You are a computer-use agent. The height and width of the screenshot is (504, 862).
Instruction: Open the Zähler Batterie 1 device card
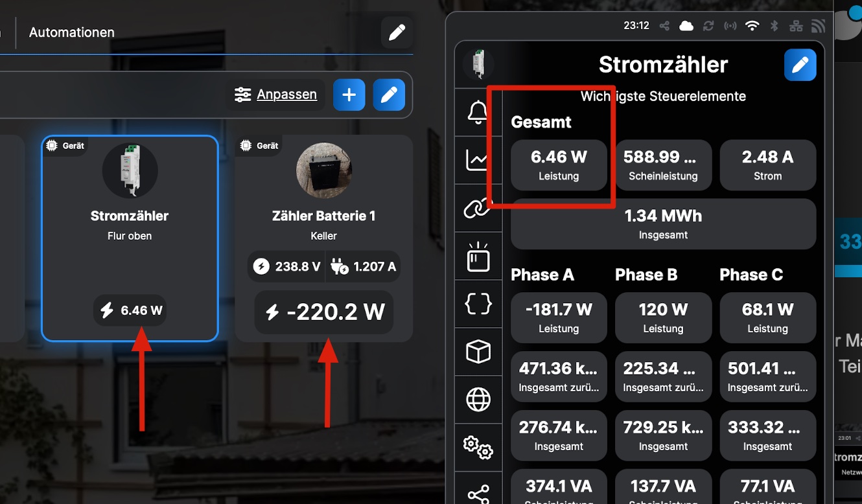point(323,237)
